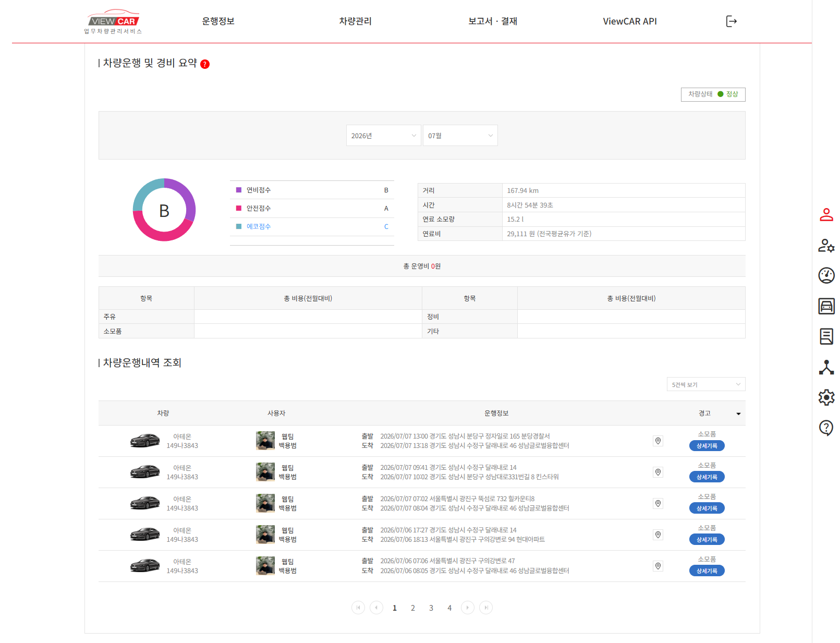
Task: Open the ViewCAR API menu
Action: click(630, 21)
